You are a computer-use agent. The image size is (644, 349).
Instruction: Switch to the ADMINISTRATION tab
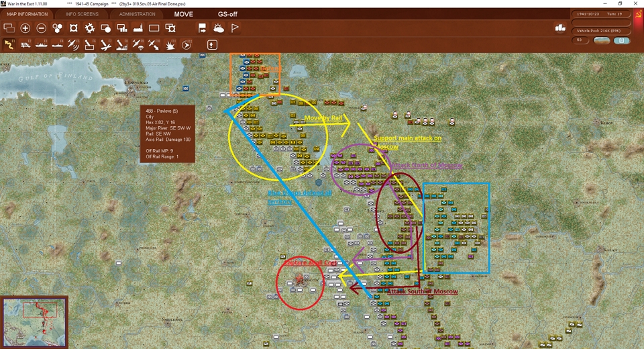pos(137,14)
